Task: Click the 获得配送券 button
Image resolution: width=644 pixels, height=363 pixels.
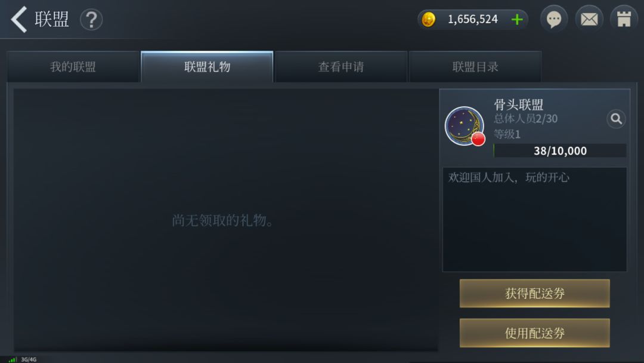Action: coord(534,293)
